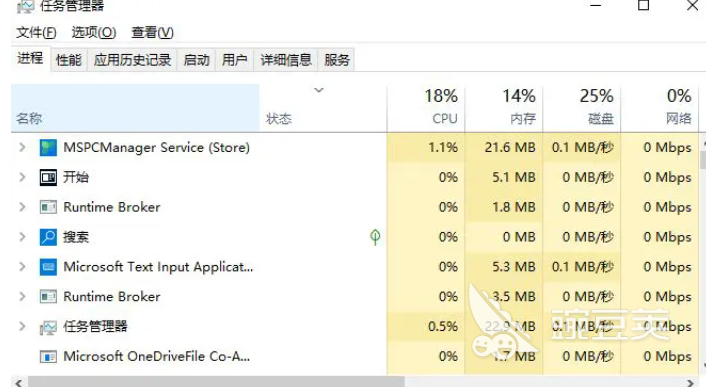Viewport: 706px width, 387px height.
Task: Select the Microsoft OneDriveFile Co-A icon
Action: click(48, 356)
